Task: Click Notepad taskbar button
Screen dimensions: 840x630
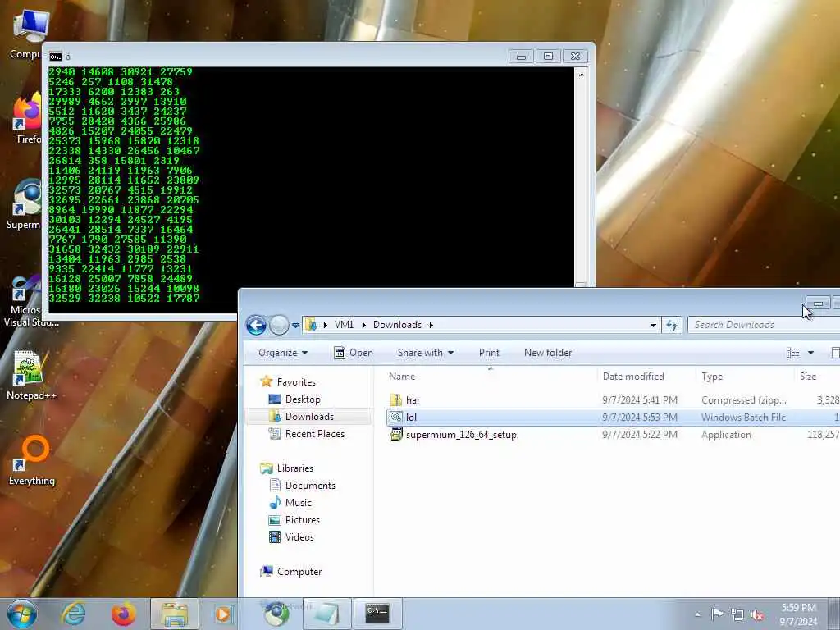Action: [x=327, y=614]
